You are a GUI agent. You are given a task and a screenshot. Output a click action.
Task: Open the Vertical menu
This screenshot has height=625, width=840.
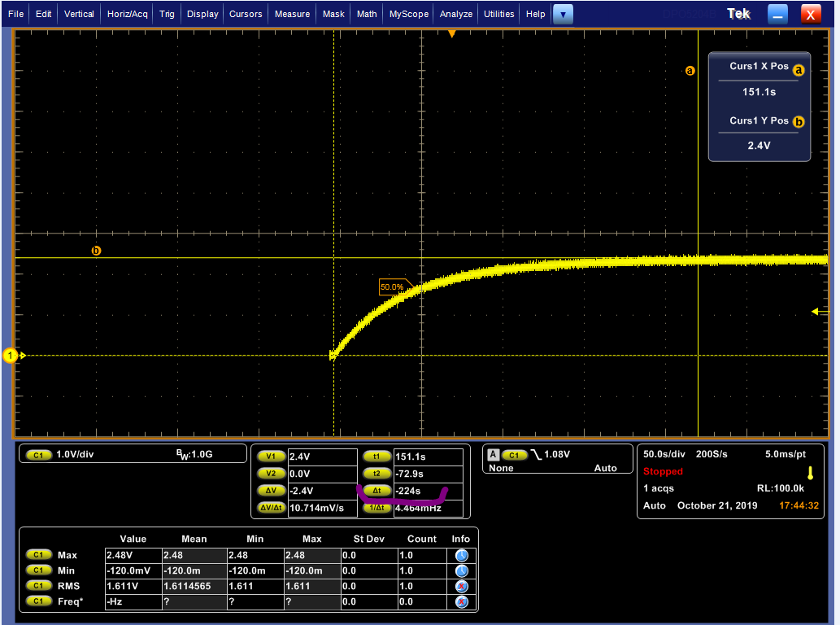click(79, 14)
